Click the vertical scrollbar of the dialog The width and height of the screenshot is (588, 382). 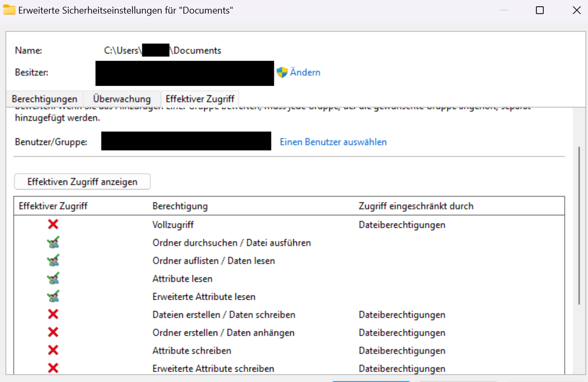click(579, 225)
